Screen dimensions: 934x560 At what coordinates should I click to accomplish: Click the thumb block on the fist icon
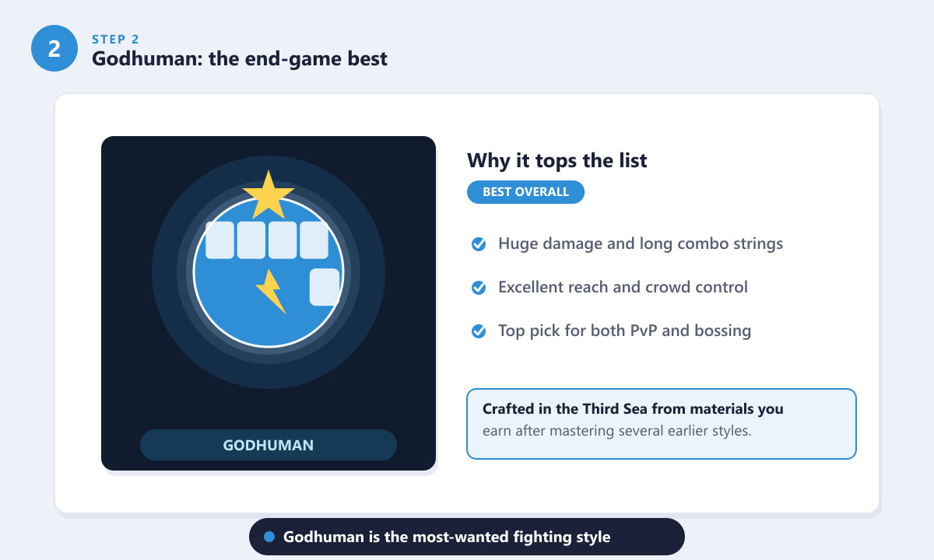pos(325,287)
